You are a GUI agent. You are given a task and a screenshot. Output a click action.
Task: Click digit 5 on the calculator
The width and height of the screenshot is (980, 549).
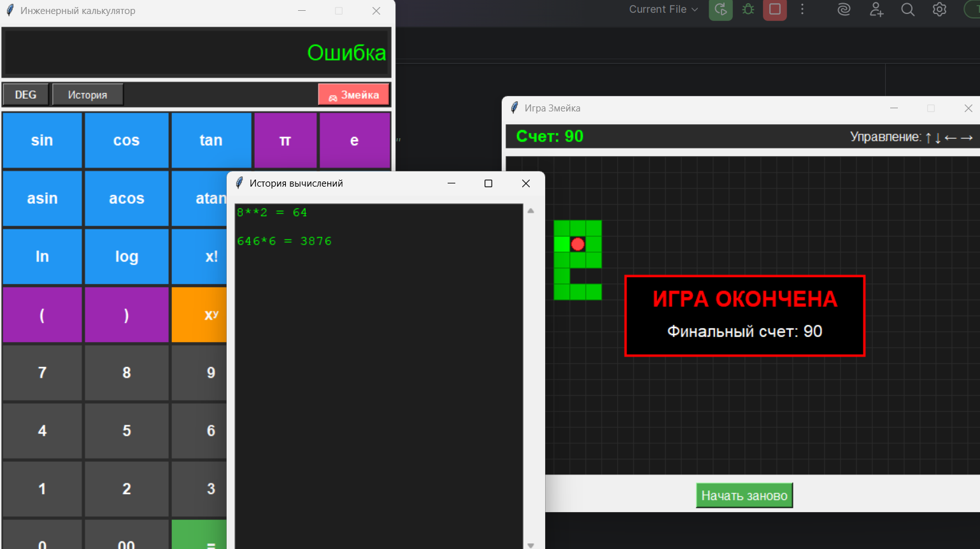click(126, 431)
